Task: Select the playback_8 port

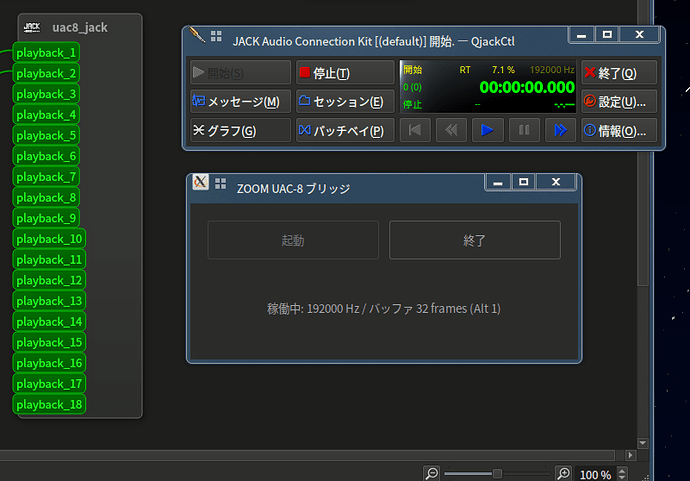Action: click(x=46, y=198)
